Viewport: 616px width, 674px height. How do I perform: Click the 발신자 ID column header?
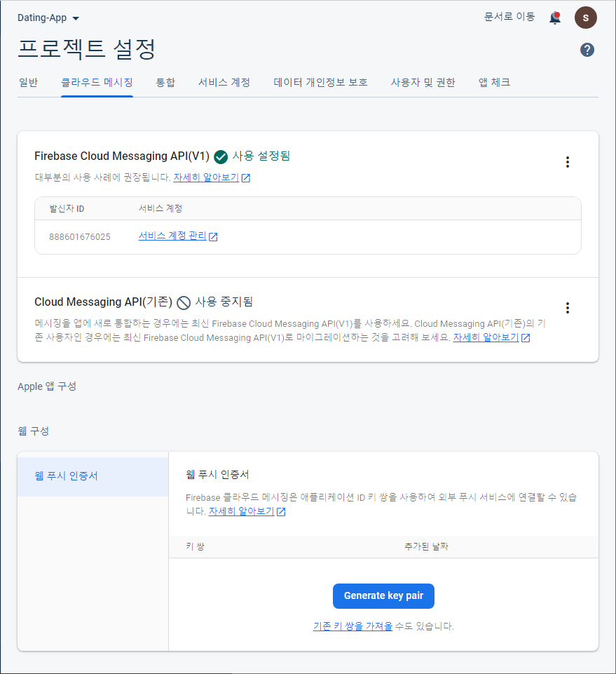(x=67, y=209)
